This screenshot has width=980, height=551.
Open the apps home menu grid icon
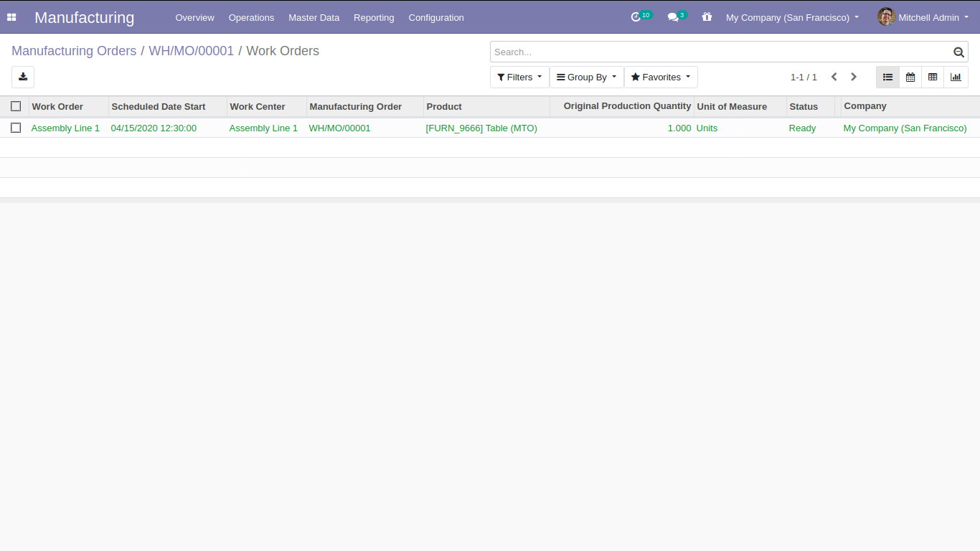(11, 17)
